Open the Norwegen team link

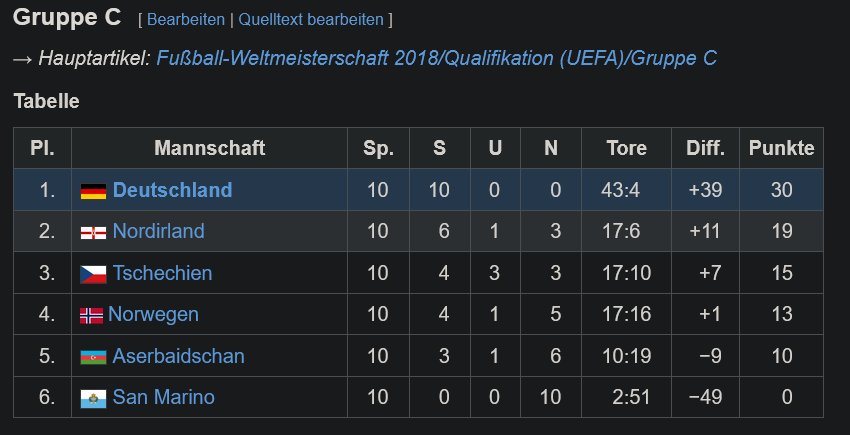pos(153,314)
